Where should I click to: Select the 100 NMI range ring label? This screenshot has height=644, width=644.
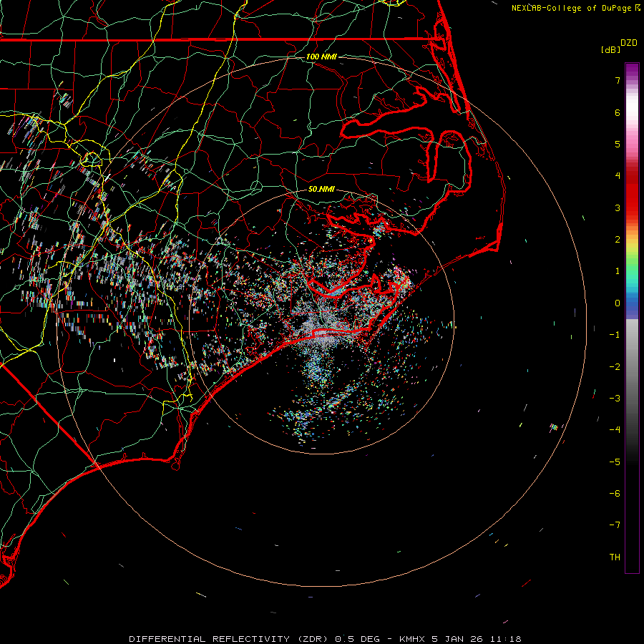pos(321,57)
